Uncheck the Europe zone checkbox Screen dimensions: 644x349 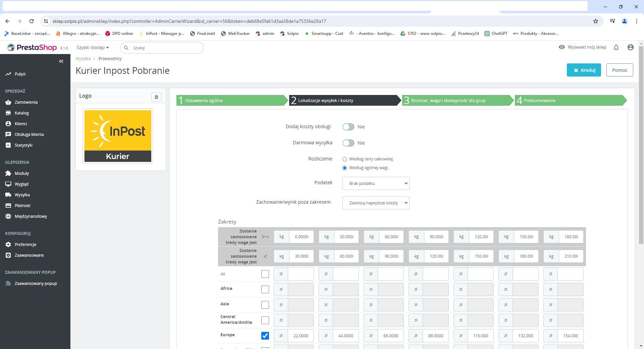coord(265,336)
